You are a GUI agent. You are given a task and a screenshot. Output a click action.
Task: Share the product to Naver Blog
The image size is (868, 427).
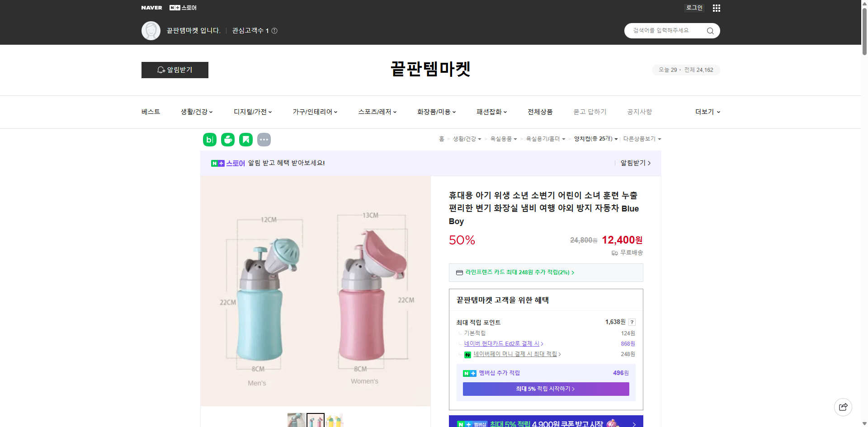209,140
